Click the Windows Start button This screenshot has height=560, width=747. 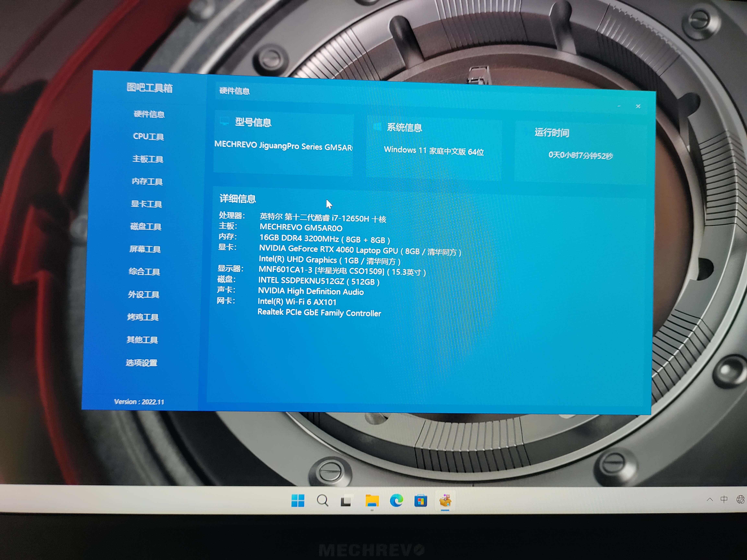coord(297,500)
